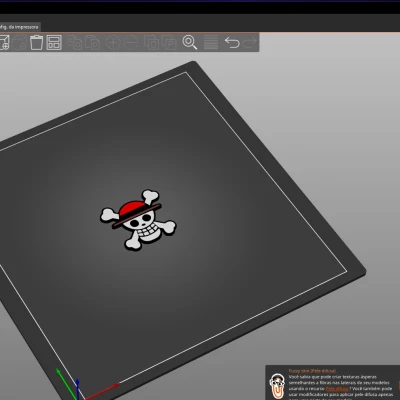Click the greyed-out Copy icon

tap(75, 42)
